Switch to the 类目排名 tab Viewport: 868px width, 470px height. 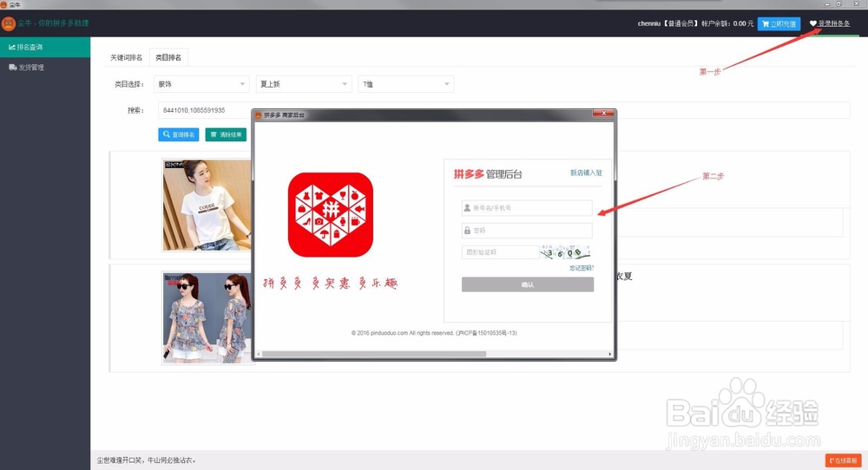168,57
